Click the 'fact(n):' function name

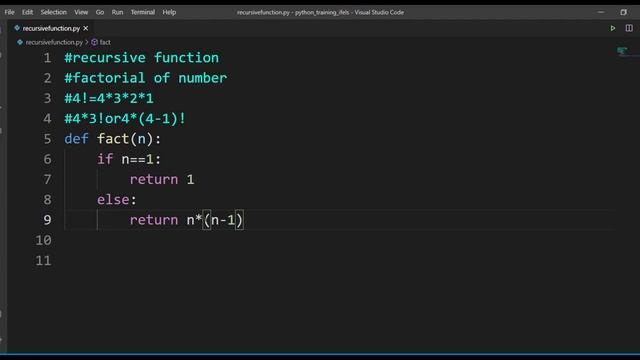129,139
